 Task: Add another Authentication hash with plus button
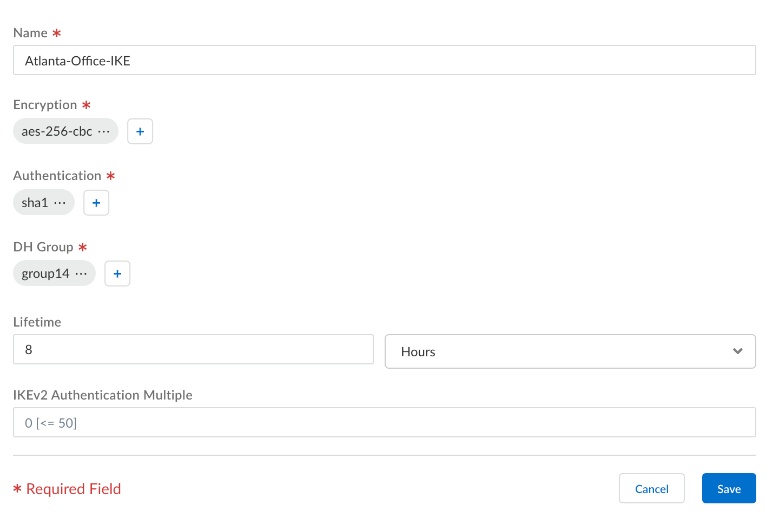[x=96, y=203]
